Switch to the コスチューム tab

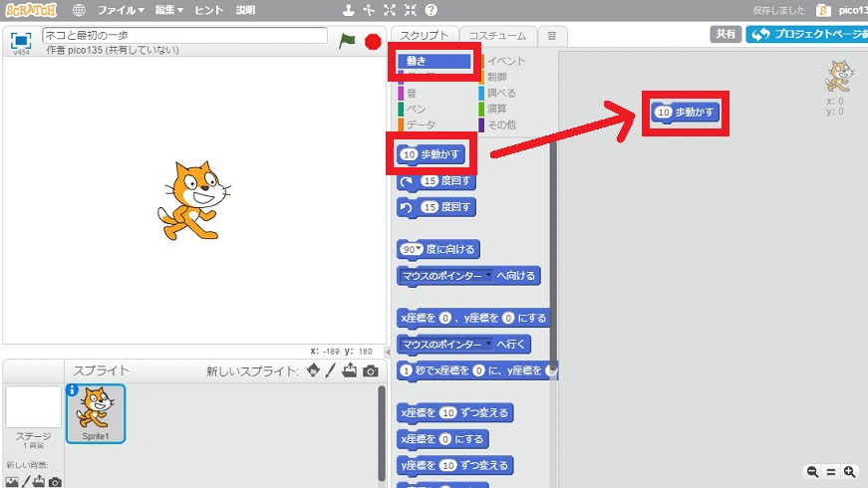point(497,36)
